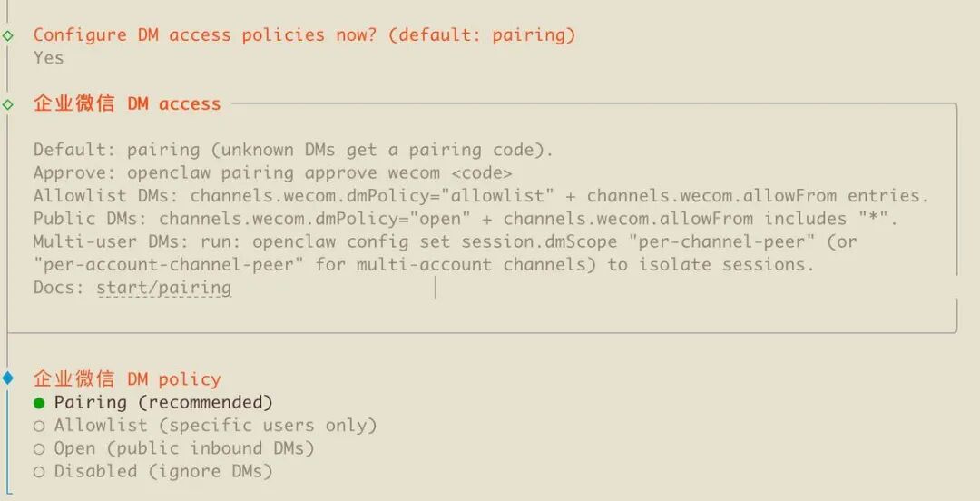
Task: Open the start/pairing docs link
Action: pyautogui.click(x=163, y=288)
